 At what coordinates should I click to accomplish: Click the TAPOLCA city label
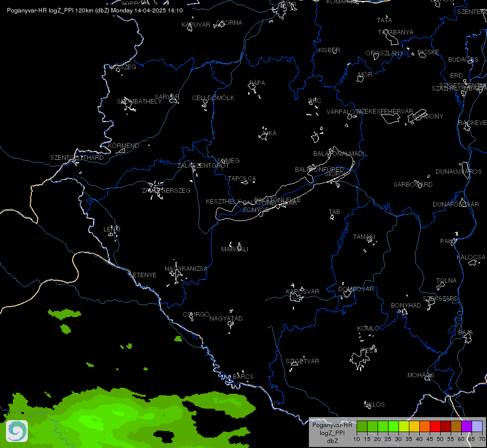point(242,179)
